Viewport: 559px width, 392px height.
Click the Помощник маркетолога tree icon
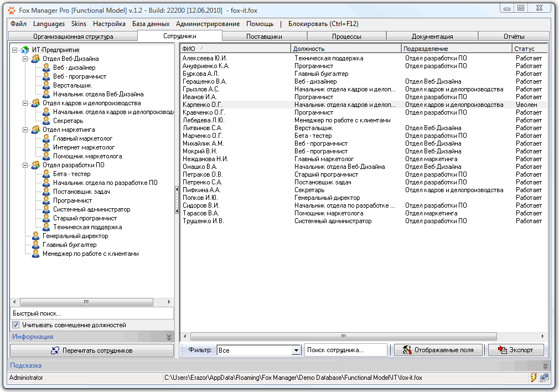(46, 156)
